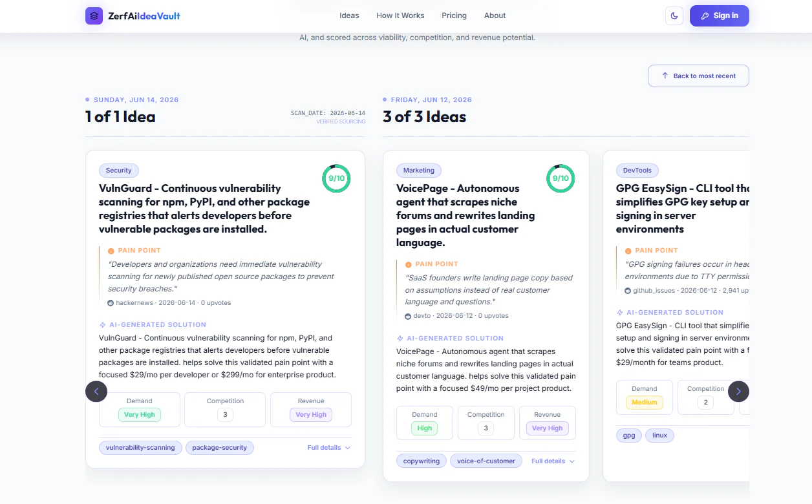Select the vulnerability-scanning tag
Viewport: 812px width, 504px height.
[x=140, y=447]
